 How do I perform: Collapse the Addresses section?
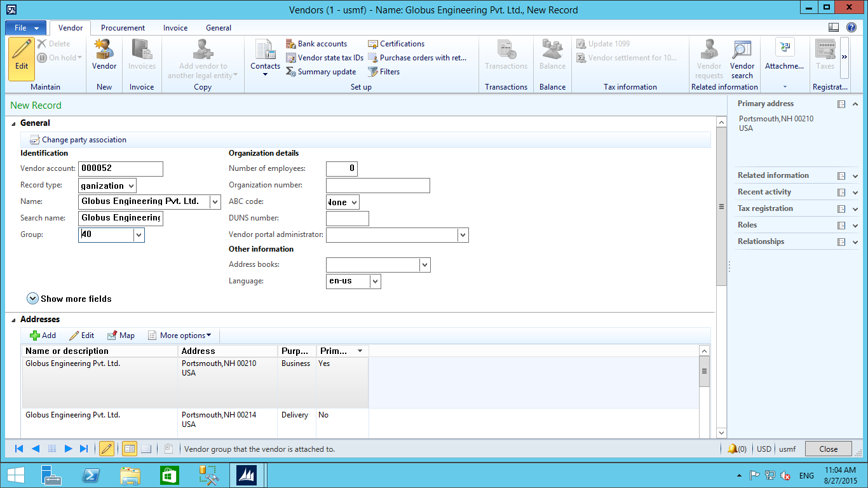pyautogui.click(x=14, y=320)
